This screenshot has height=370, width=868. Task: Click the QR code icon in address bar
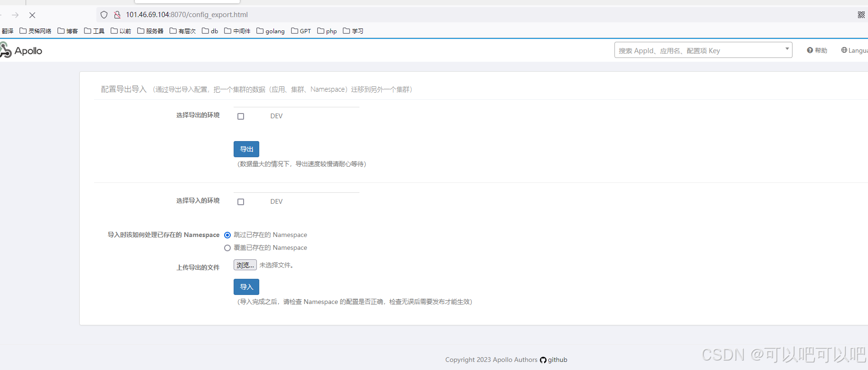pos(861,15)
